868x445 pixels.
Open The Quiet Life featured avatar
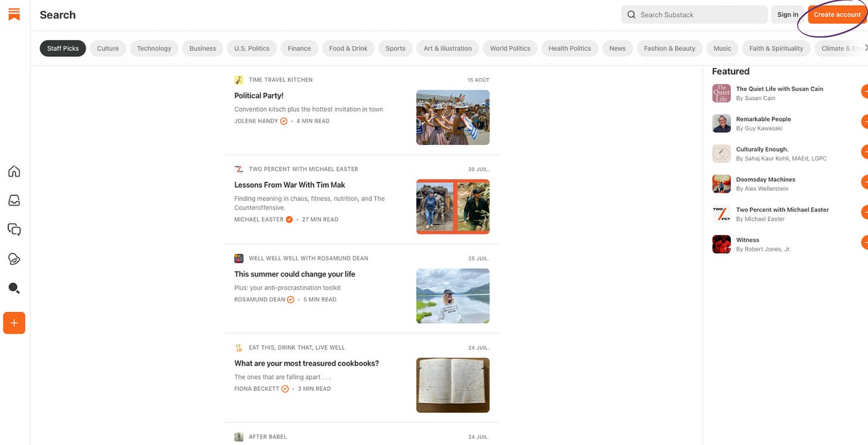(721, 93)
